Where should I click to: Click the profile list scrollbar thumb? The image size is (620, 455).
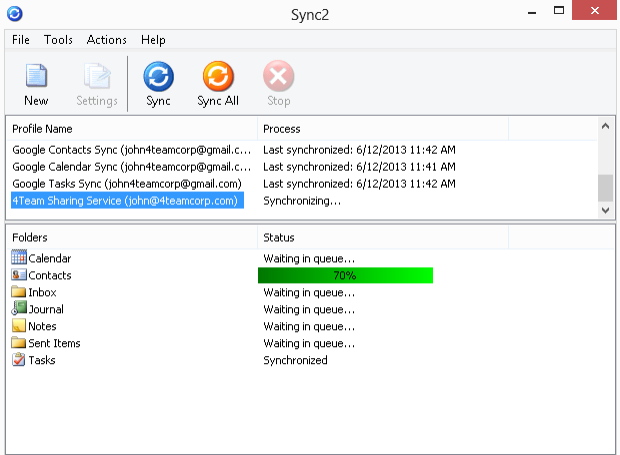tap(605, 188)
